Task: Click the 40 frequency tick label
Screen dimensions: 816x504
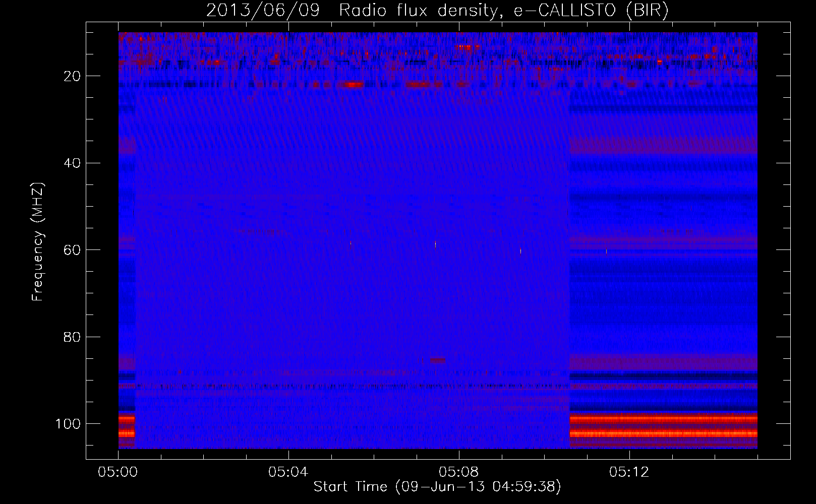Action: [x=73, y=163]
